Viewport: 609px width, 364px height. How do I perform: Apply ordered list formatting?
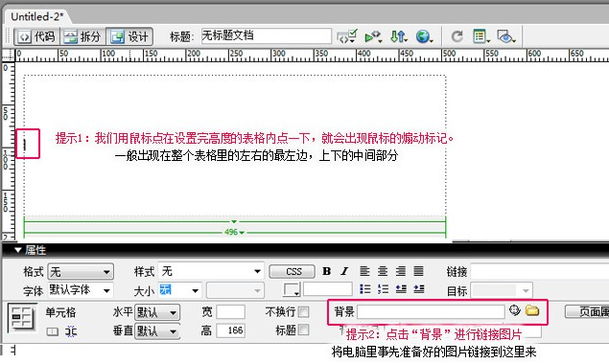coord(383,289)
